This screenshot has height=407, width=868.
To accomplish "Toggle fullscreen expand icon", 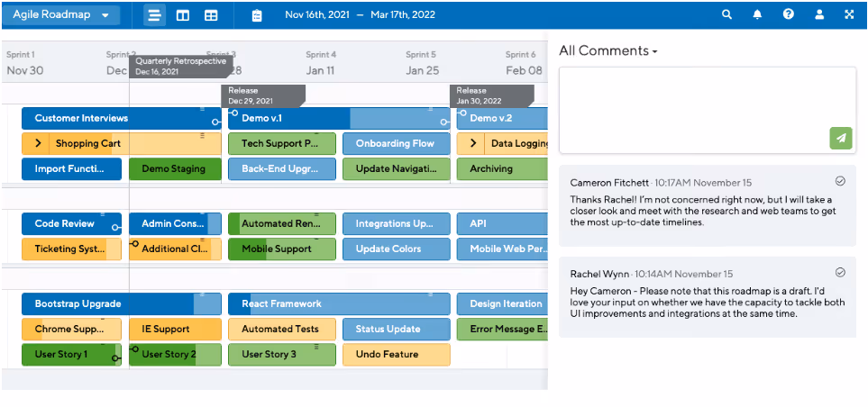I will click(849, 15).
